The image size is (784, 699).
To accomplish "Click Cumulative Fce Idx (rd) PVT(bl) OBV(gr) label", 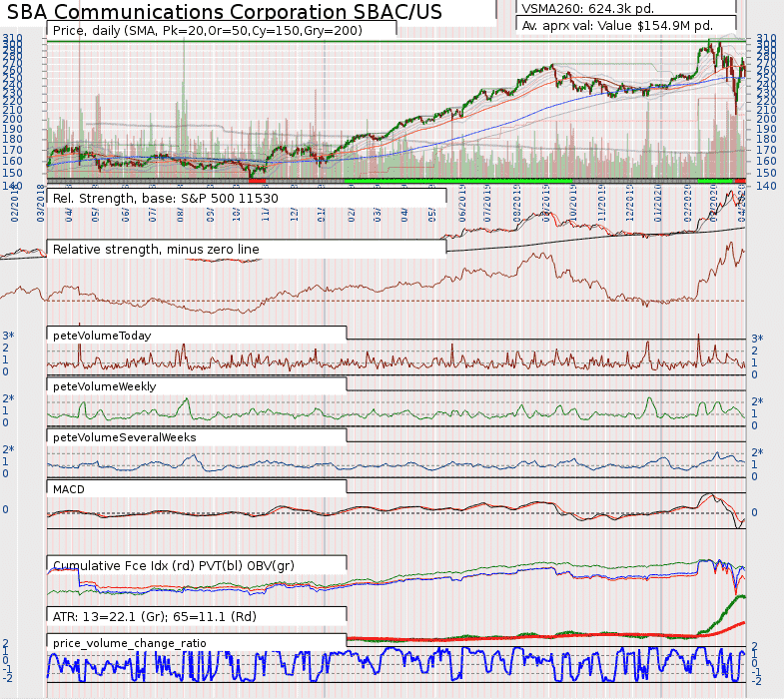I will tap(174, 565).
